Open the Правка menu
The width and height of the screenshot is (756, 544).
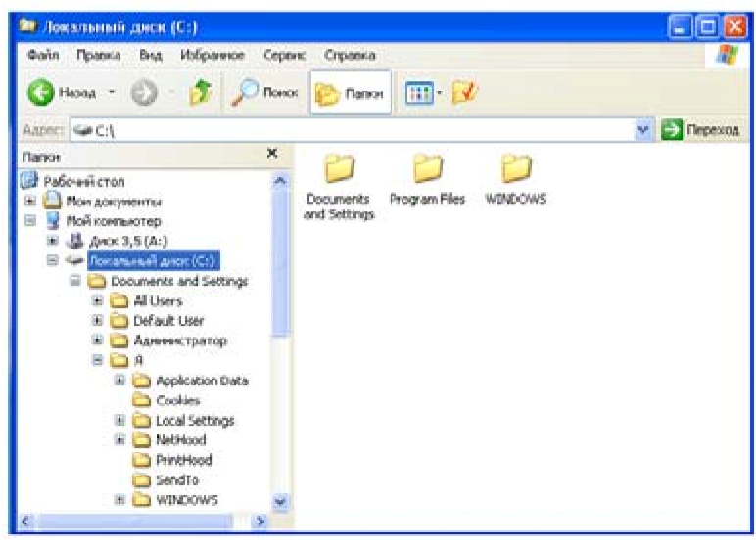[x=99, y=55]
